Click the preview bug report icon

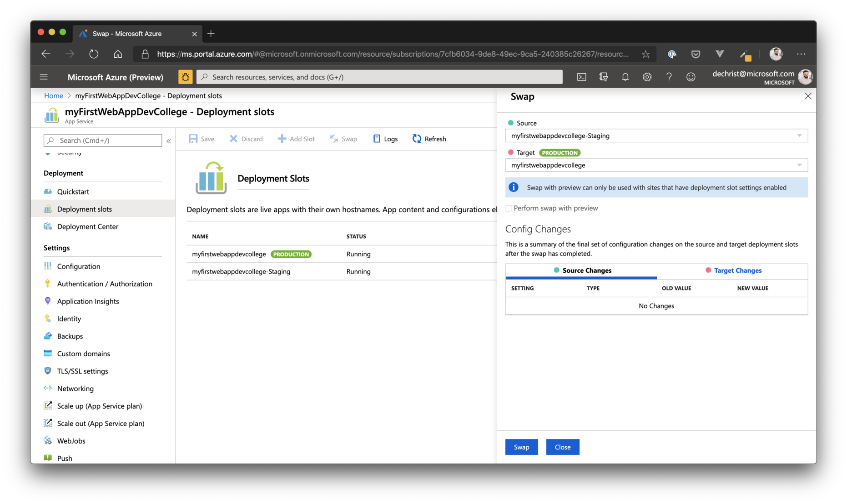click(185, 77)
